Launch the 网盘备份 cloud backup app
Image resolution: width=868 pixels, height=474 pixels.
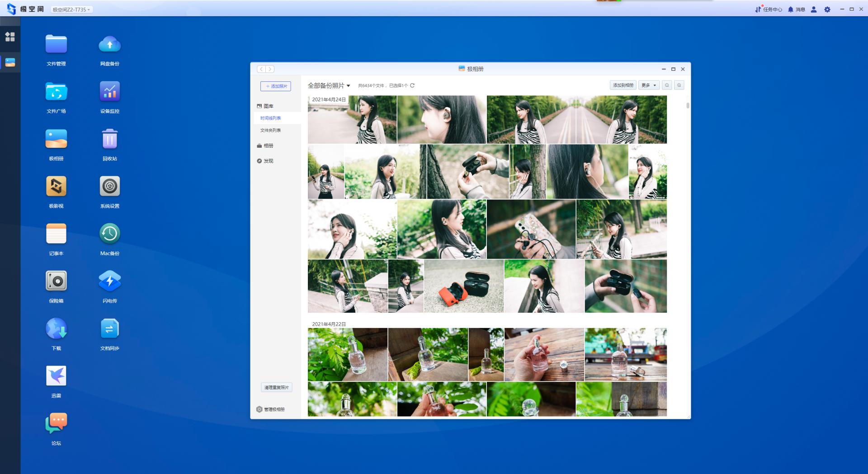click(x=109, y=45)
